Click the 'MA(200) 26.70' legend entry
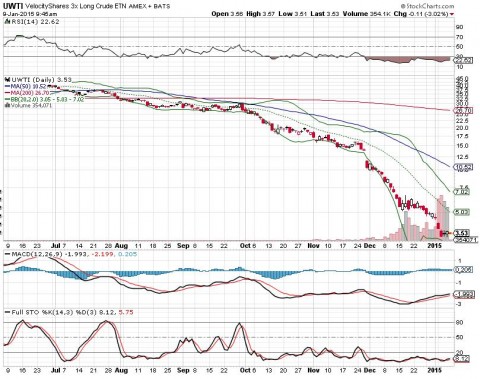Screen dimensions: 480x379 pos(27,93)
